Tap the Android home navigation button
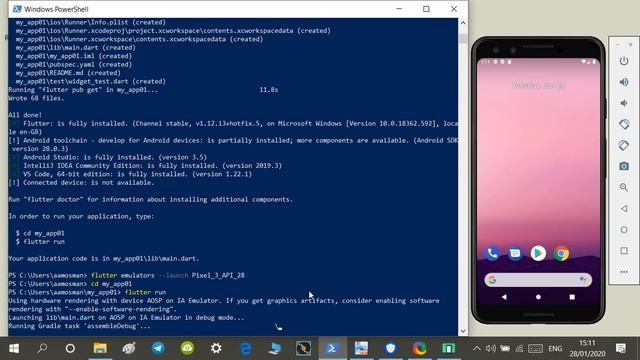This screenshot has width=640, height=360. (538, 297)
